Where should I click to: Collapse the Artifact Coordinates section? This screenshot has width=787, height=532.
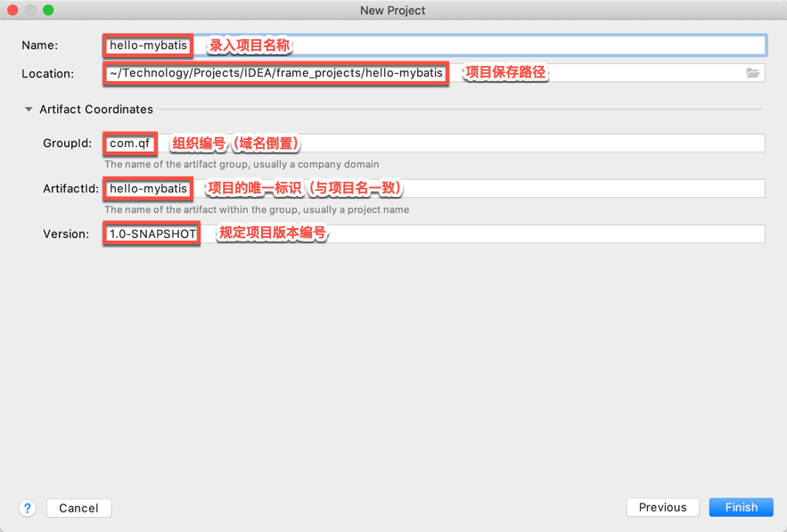click(x=29, y=109)
